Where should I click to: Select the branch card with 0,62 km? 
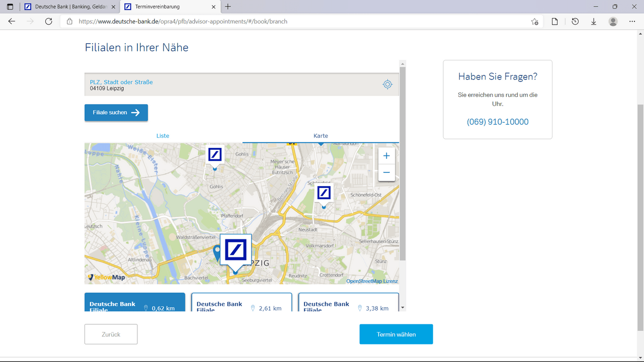coord(135,302)
